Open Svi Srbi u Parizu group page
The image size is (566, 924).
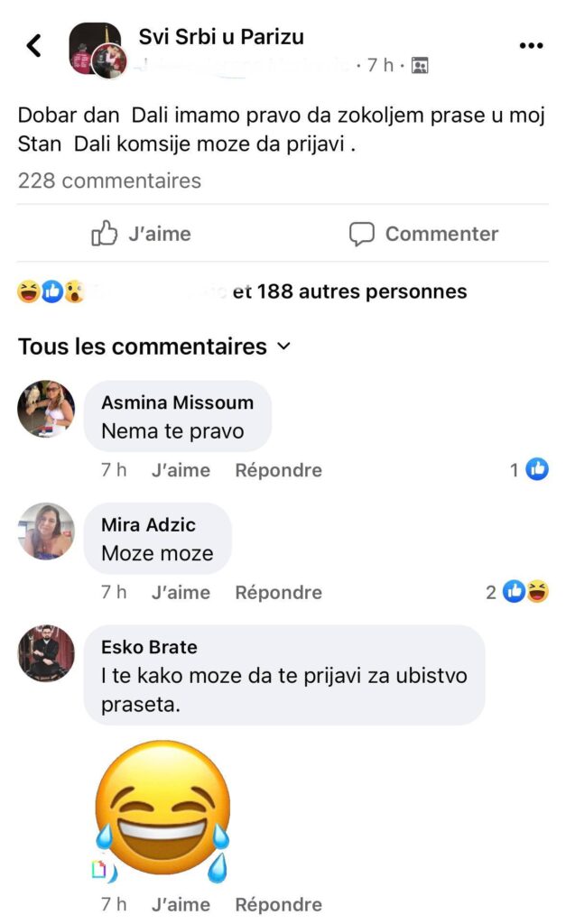tap(220, 37)
